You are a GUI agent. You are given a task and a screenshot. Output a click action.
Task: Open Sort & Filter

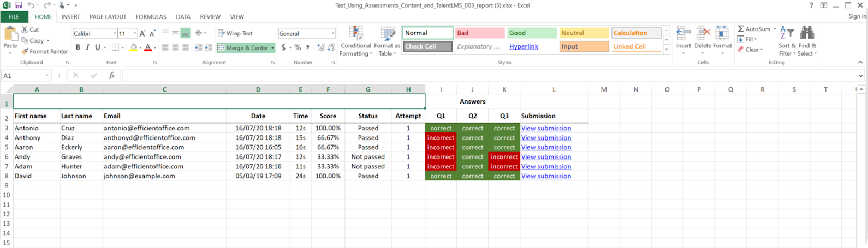787,41
